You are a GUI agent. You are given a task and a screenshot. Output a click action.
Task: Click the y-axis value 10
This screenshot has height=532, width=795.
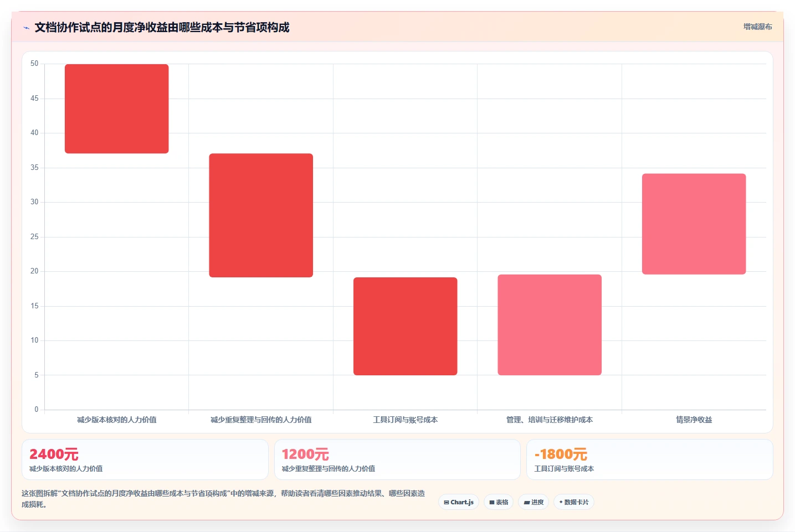pos(34,340)
